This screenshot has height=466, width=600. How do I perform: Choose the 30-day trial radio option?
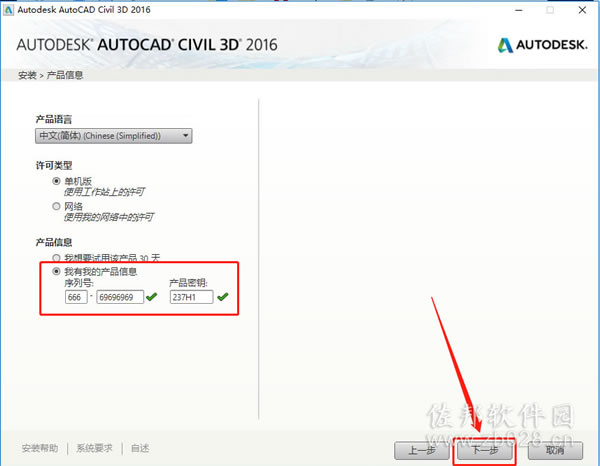click(x=56, y=257)
